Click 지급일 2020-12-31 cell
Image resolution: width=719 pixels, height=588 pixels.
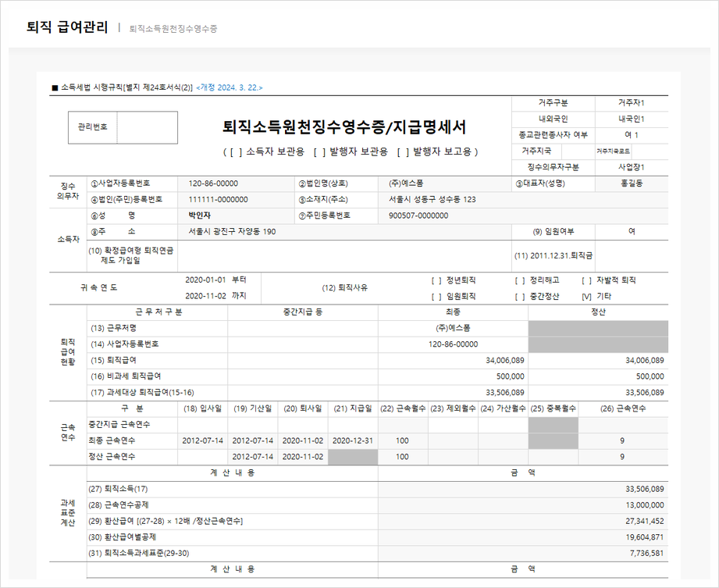coord(353,440)
